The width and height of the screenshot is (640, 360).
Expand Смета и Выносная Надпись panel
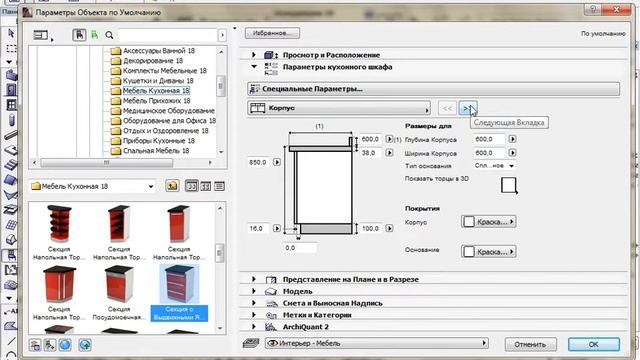[x=253, y=303]
